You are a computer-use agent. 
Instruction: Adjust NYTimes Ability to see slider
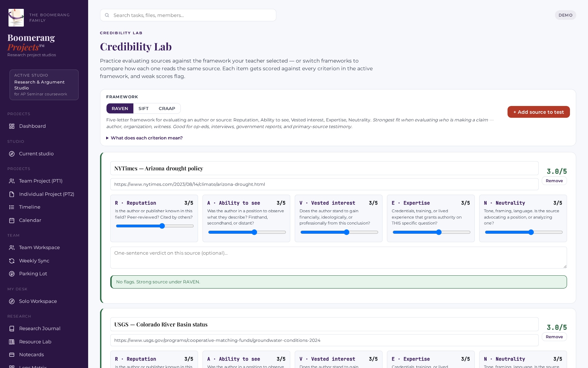[x=247, y=232]
